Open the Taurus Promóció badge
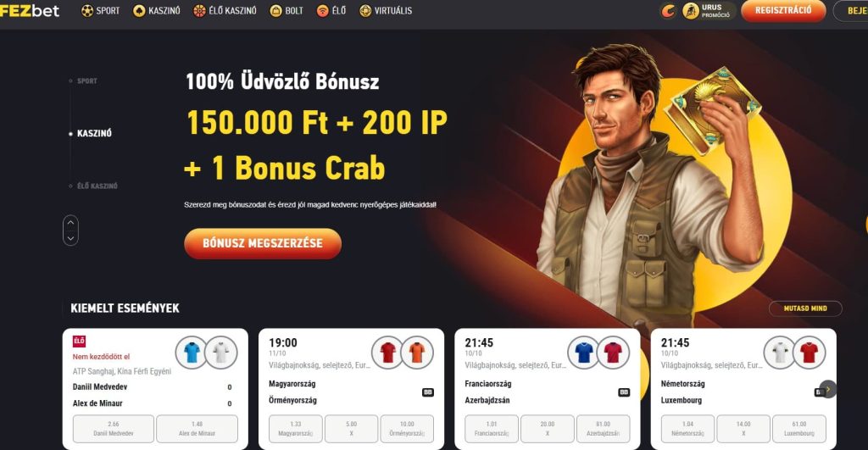 [709, 10]
